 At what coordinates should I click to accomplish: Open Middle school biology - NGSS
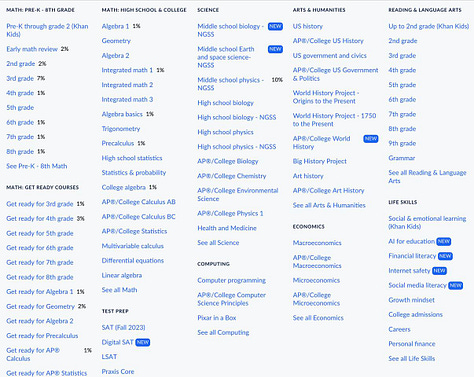click(231, 30)
